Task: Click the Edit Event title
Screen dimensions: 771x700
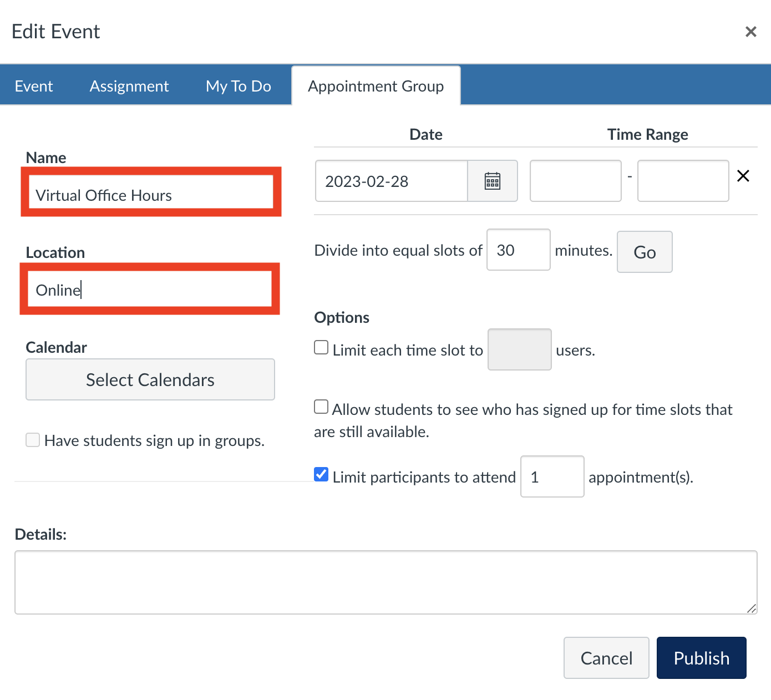Action: (x=56, y=32)
